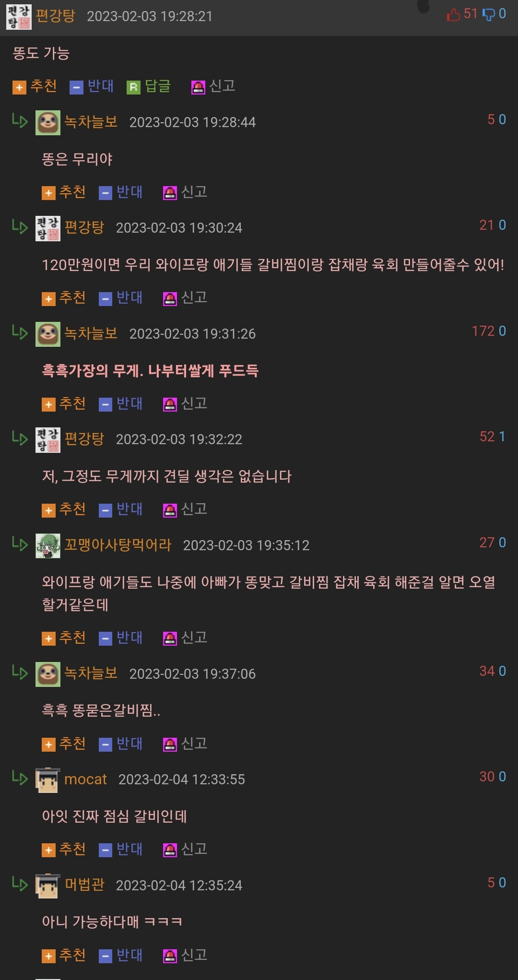Open username 머법관

(x=84, y=885)
